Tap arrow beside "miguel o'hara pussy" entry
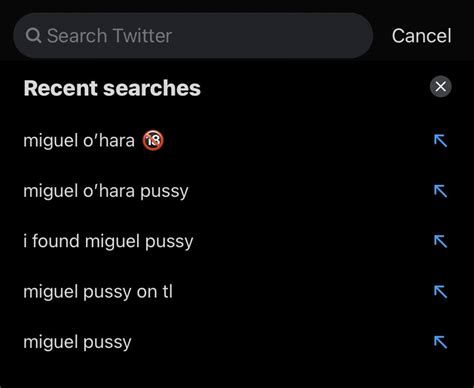The width and height of the screenshot is (474, 388). click(x=440, y=191)
